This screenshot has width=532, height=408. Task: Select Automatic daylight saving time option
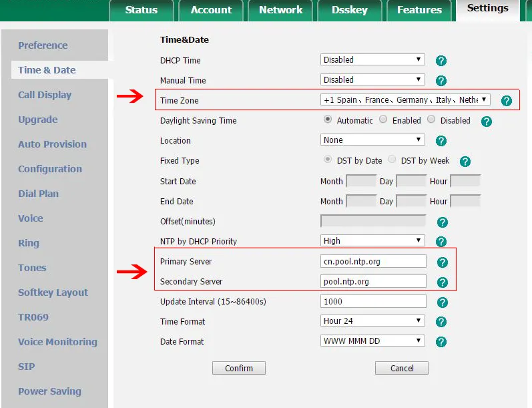point(328,120)
